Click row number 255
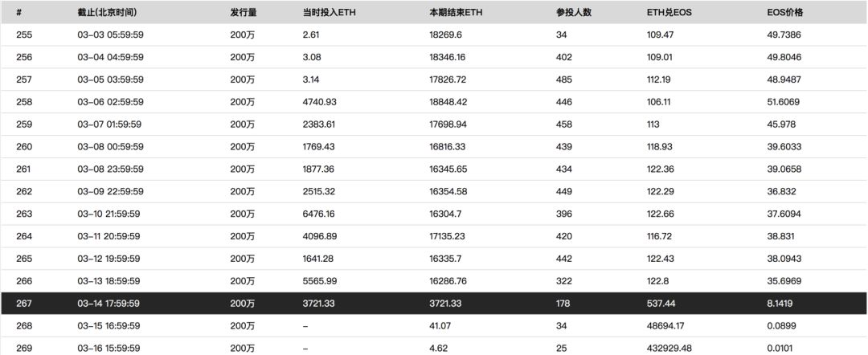The height and width of the screenshot is (355, 868). (23, 35)
